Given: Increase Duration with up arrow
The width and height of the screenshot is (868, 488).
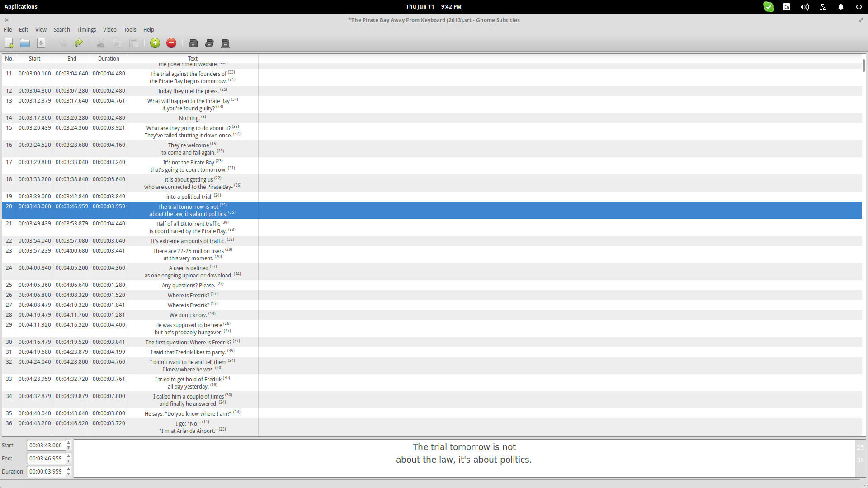Looking at the screenshot, I should pos(69,469).
